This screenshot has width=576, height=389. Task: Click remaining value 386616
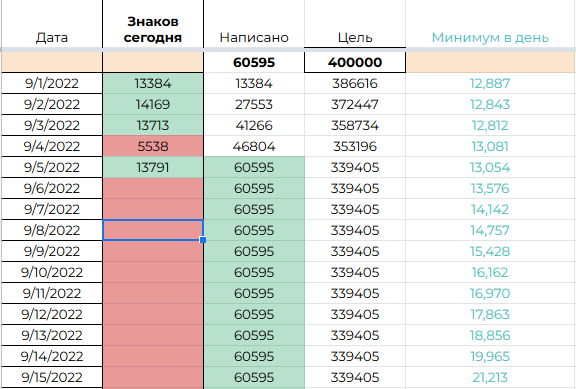click(355, 83)
